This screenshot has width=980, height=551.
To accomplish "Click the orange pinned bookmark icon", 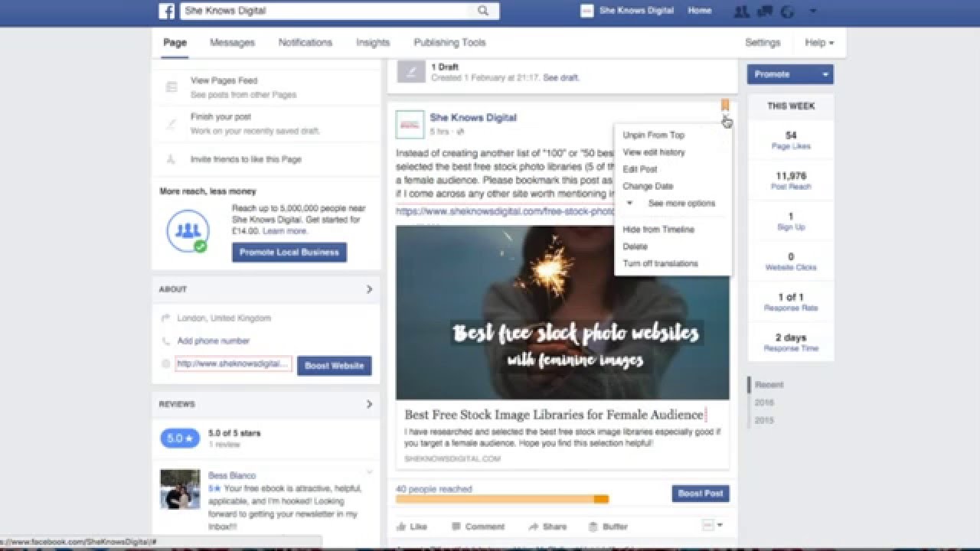I will coord(724,105).
